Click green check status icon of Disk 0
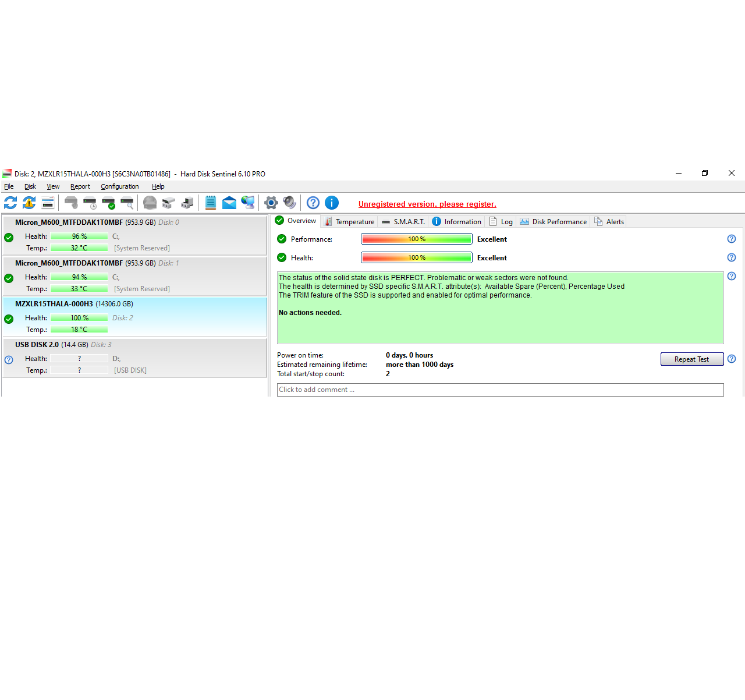The height and width of the screenshot is (700, 745). (x=9, y=238)
